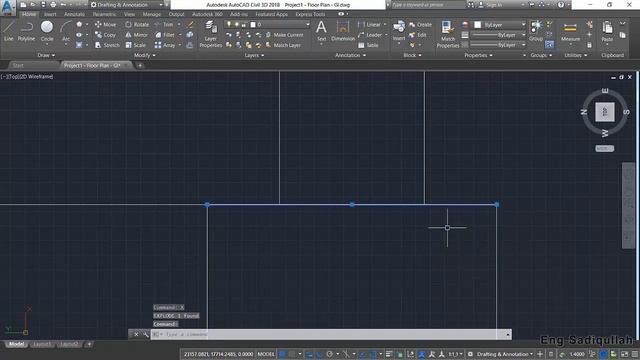The height and width of the screenshot is (360, 640).
Task: Open the workspace Drafting & Annotation dropdown in title bar
Action: pyautogui.click(x=127, y=5)
